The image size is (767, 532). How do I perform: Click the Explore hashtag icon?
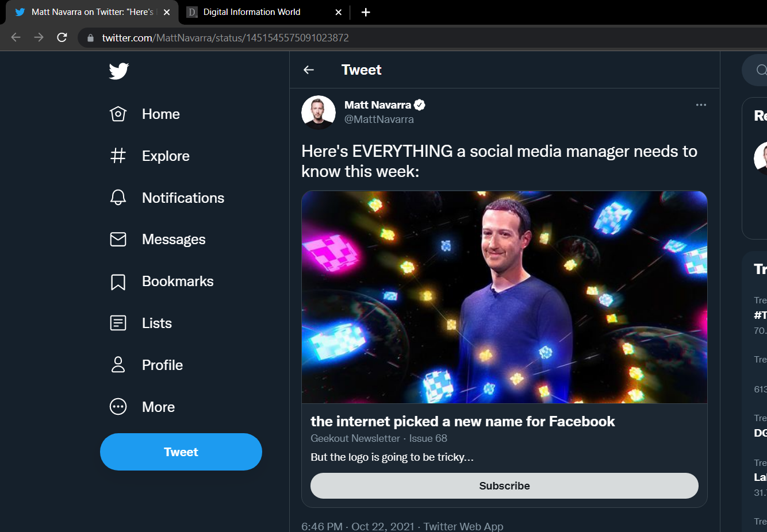coord(118,156)
